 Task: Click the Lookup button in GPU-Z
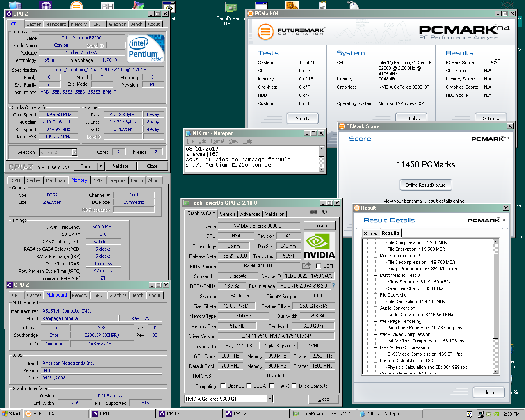click(x=320, y=226)
